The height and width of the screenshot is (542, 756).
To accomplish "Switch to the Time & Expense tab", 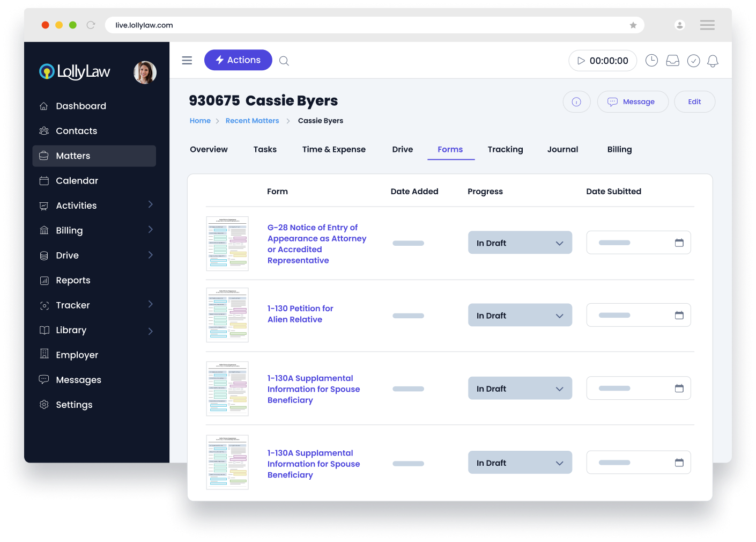I will (333, 150).
